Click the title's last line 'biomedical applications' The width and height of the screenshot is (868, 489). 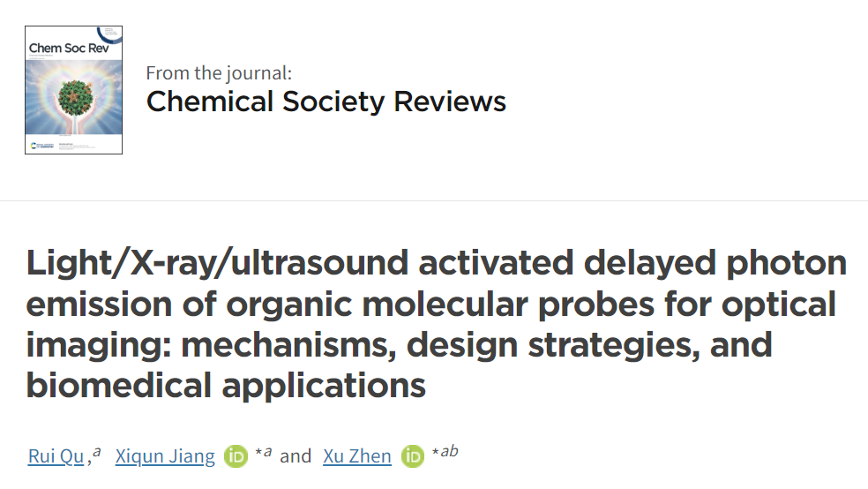[226, 386]
